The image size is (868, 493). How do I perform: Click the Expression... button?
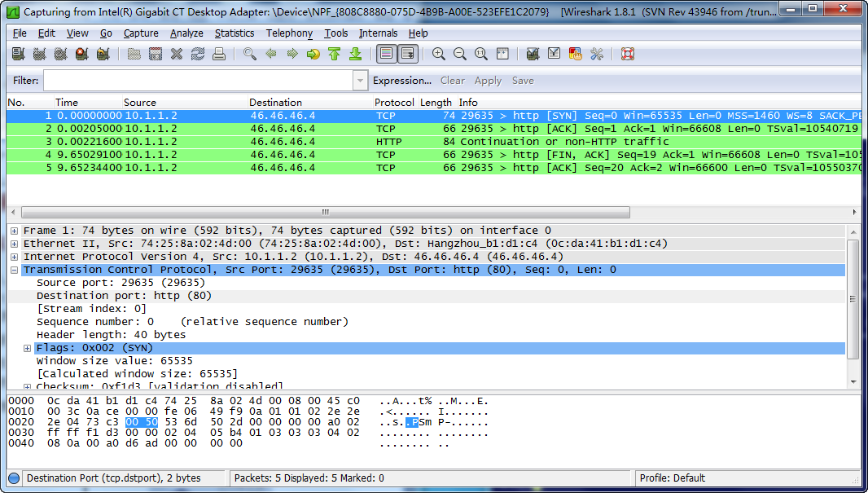(402, 81)
